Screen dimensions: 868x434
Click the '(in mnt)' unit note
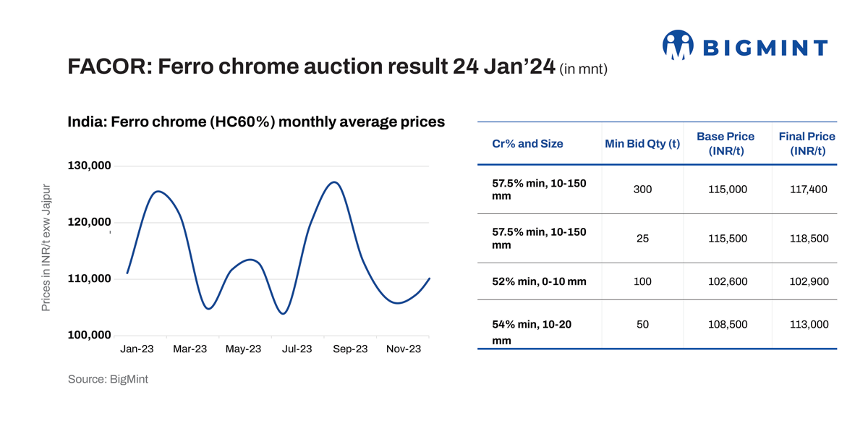tap(583, 69)
